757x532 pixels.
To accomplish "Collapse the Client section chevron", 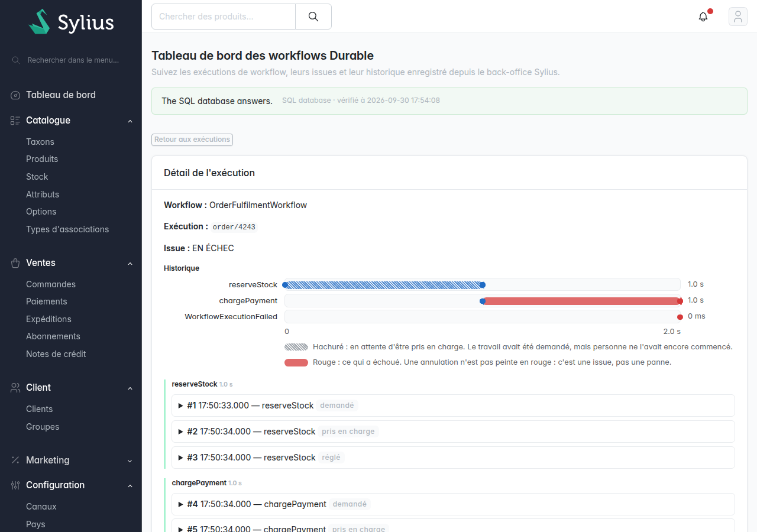I will 130,388.
